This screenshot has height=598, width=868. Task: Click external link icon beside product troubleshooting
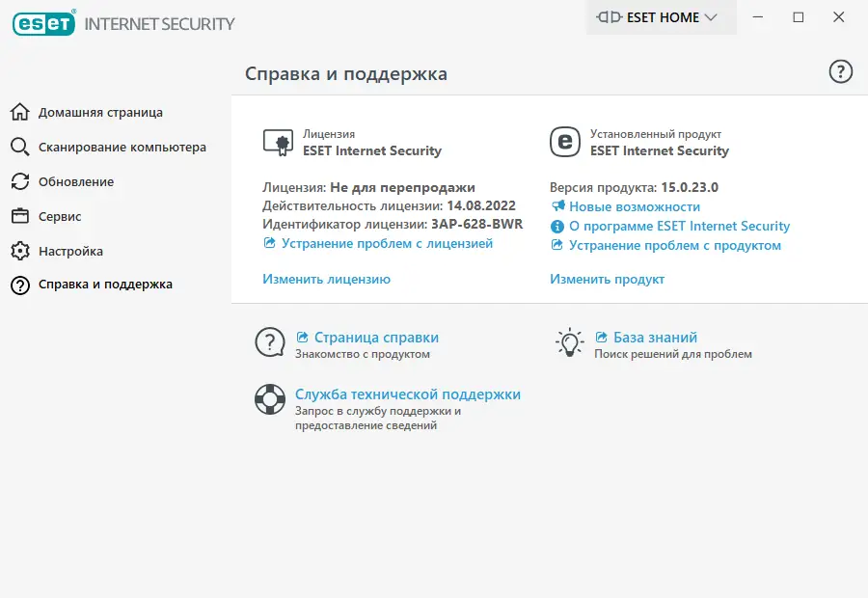point(556,244)
